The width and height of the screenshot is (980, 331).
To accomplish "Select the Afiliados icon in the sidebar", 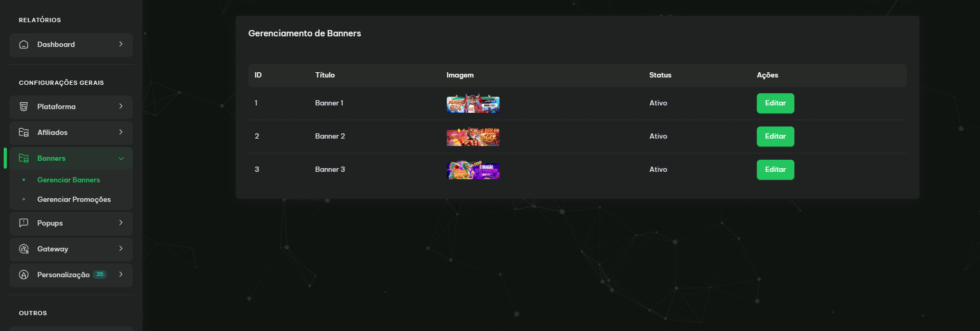I will coord(24,132).
